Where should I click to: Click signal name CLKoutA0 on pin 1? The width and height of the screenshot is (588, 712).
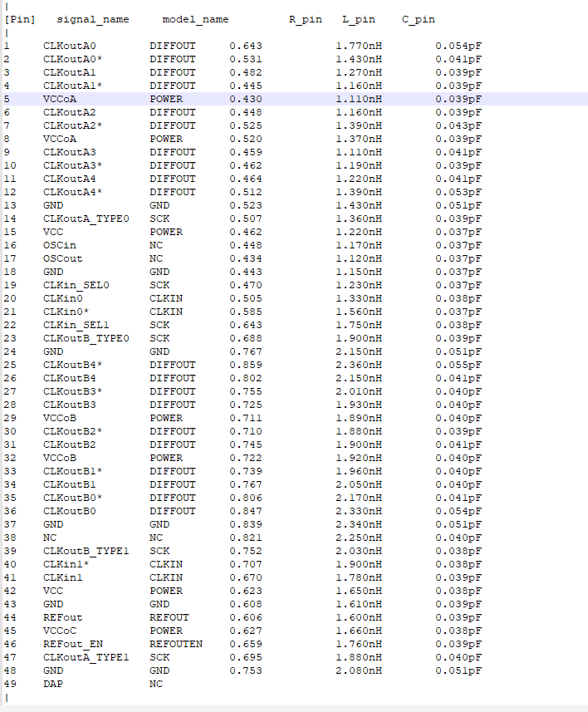coord(70,46)
